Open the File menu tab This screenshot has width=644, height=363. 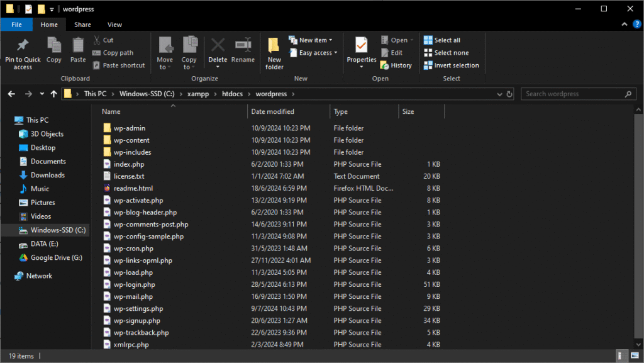[16, 25]
